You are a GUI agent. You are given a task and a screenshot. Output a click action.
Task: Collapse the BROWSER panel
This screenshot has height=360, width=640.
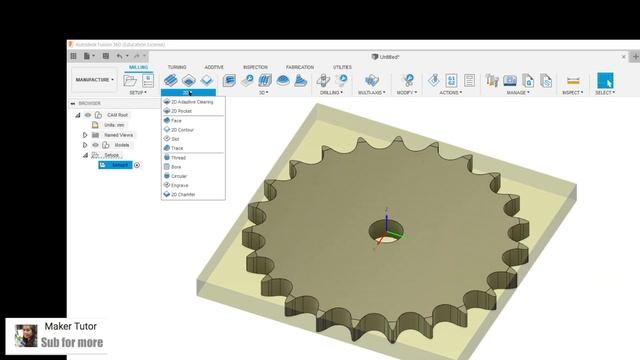pos(73,104)
